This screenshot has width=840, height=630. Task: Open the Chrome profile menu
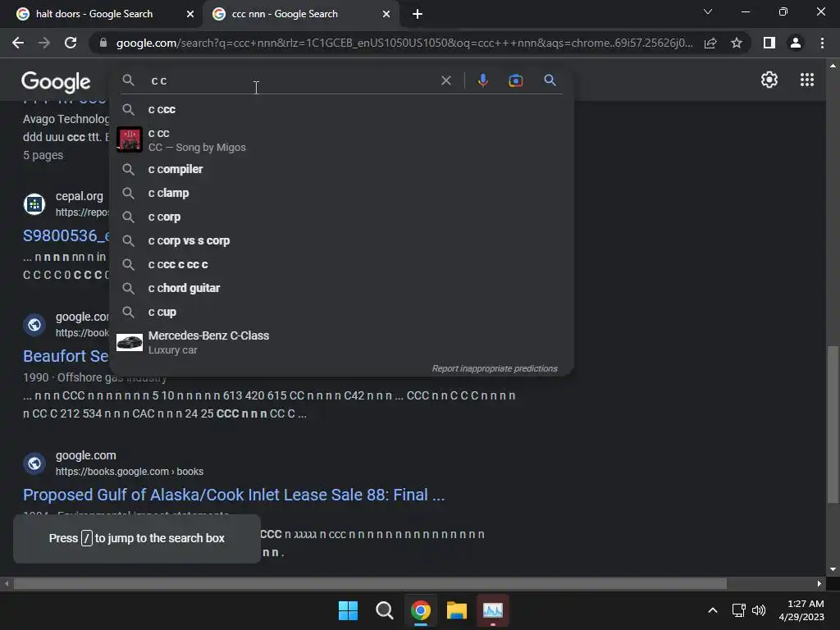[x=796, y=43]
